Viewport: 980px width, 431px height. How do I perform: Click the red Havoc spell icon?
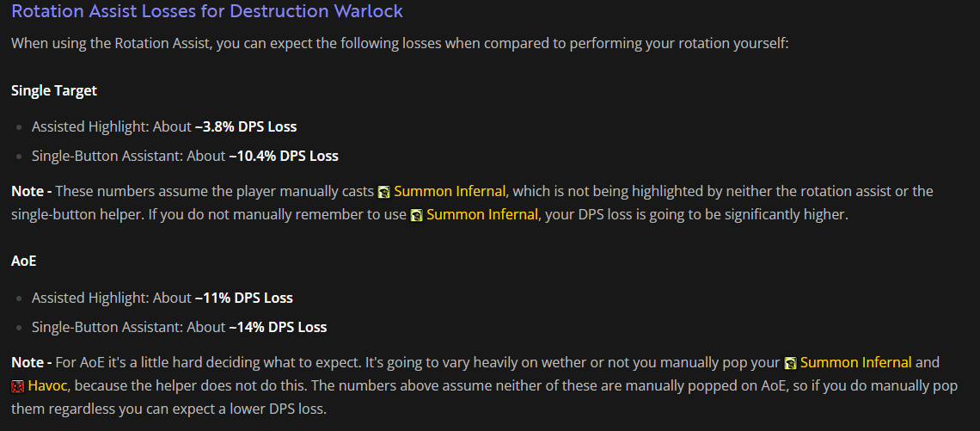coord(18,386)
